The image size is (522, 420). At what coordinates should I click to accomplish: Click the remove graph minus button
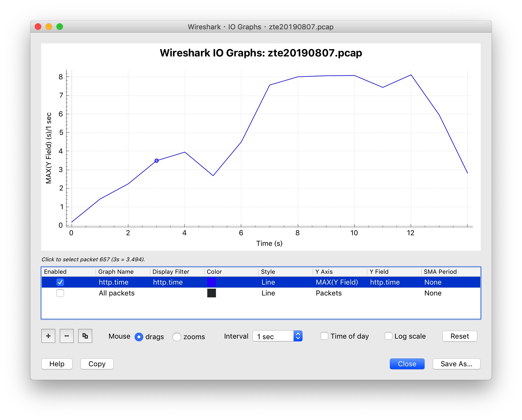67,336
